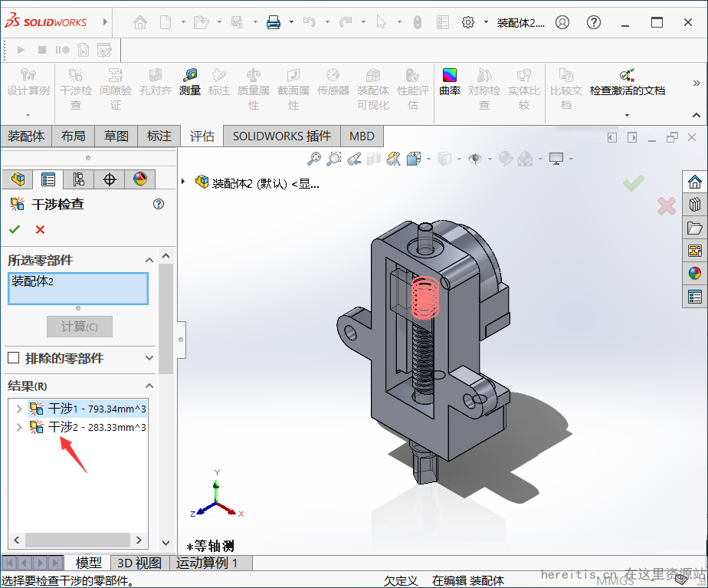Select the MBD ribbon tab
The width and height of the screenshot is (708, 588).
[362, 136]
